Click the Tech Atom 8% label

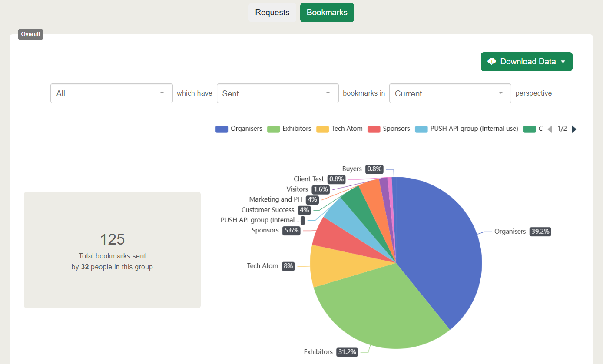(271, 266)
